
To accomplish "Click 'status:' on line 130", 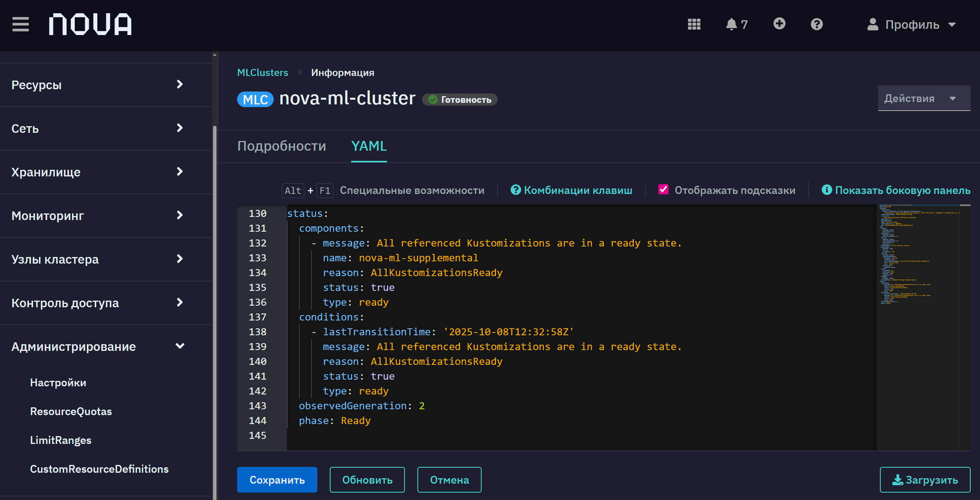I will [x=308, y=213].
